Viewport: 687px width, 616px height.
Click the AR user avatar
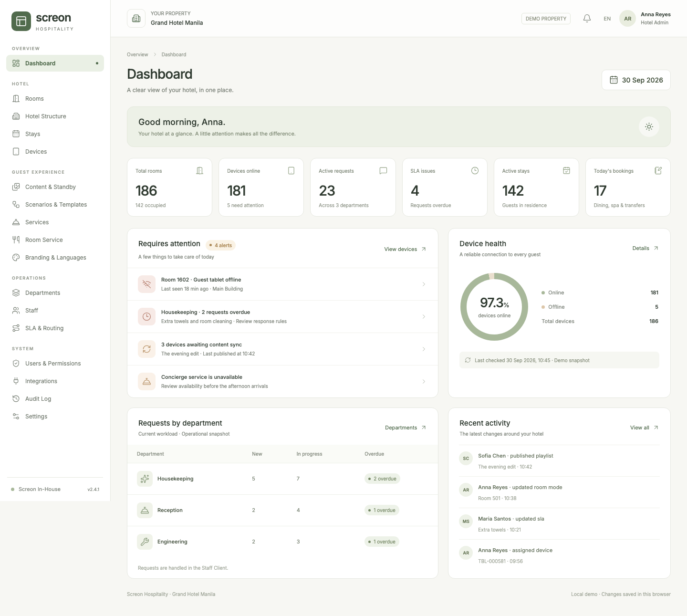pos(627,19)
